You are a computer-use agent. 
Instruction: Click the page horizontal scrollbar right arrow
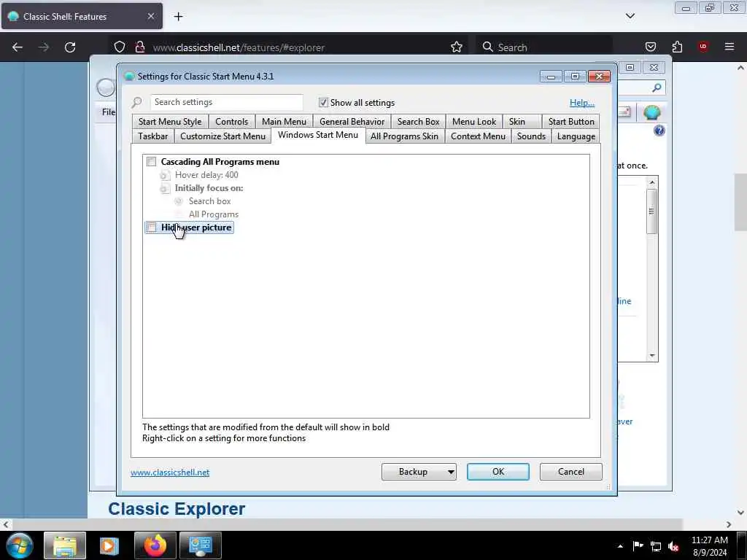click(729, 524)
